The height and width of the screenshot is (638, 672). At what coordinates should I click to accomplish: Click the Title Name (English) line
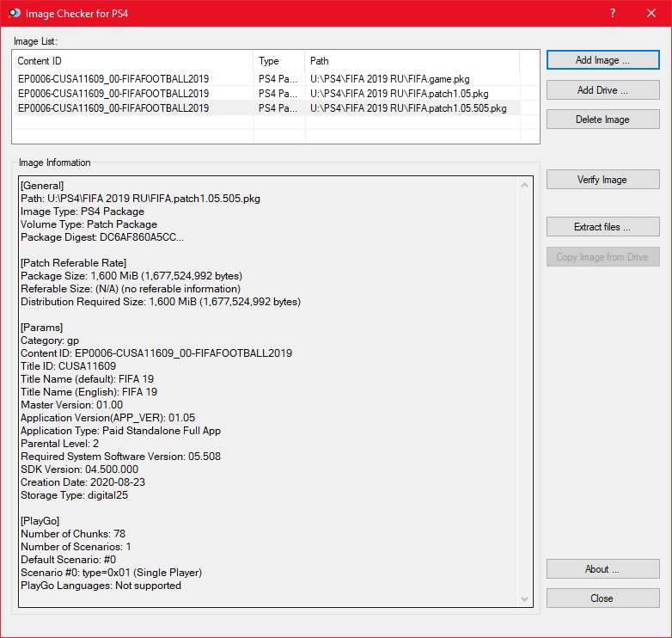(x=89, y=392)
